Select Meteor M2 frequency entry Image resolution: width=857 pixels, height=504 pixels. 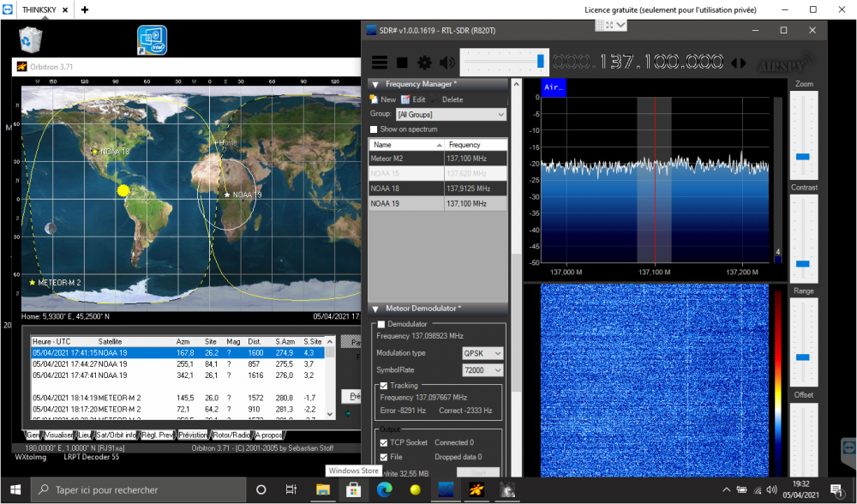pyautogui.click(x=438, y=159)
